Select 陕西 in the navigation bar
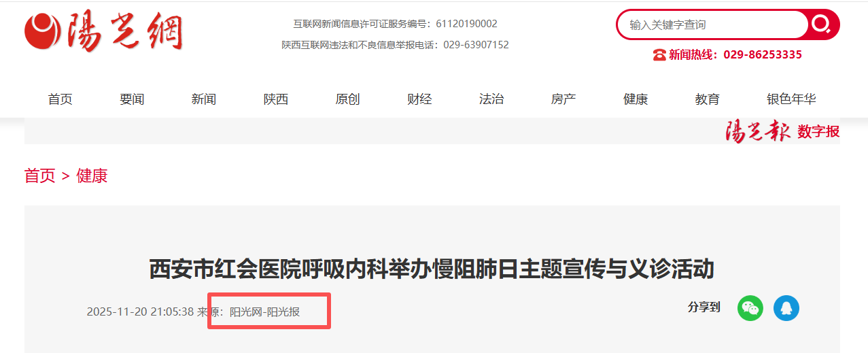This screenshot has width=868, height=353. (x=276, y=99)
